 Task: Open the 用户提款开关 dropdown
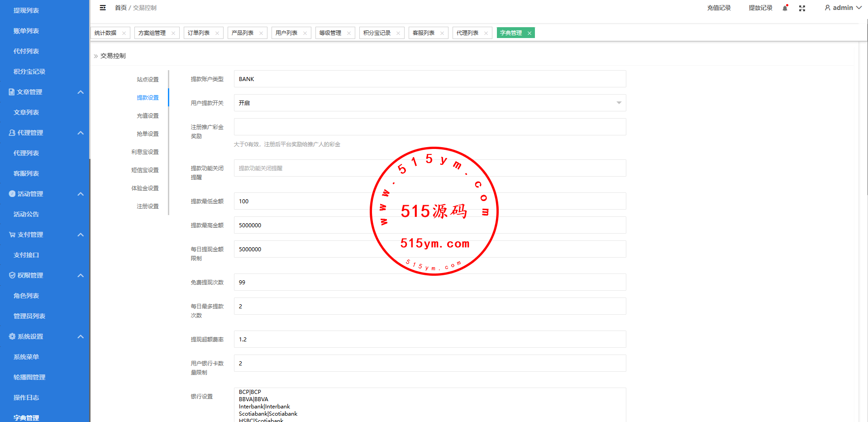[x=429, y=103]
